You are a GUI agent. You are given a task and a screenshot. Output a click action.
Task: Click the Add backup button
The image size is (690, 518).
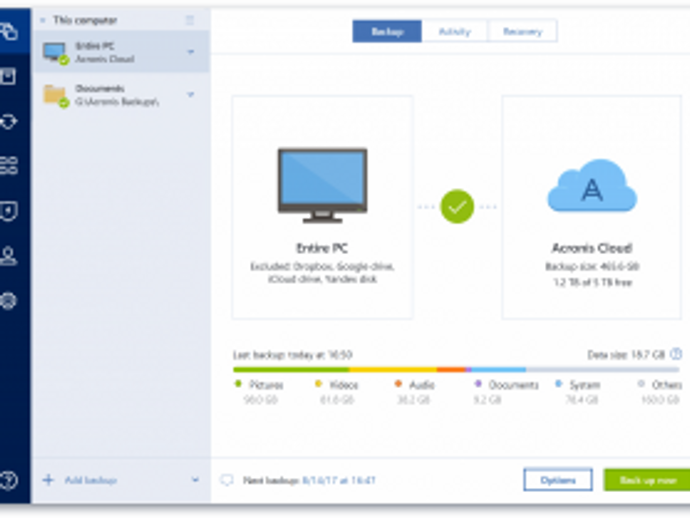point(91,480)
